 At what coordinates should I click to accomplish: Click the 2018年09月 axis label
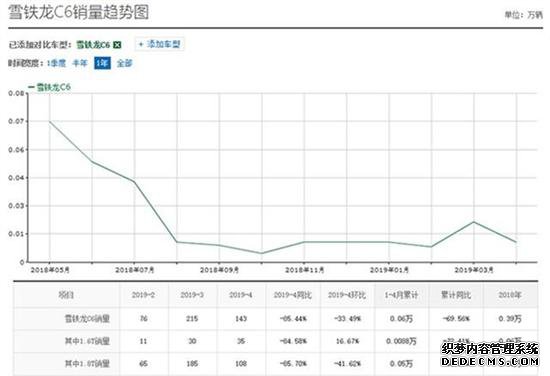tap(219, 270)
